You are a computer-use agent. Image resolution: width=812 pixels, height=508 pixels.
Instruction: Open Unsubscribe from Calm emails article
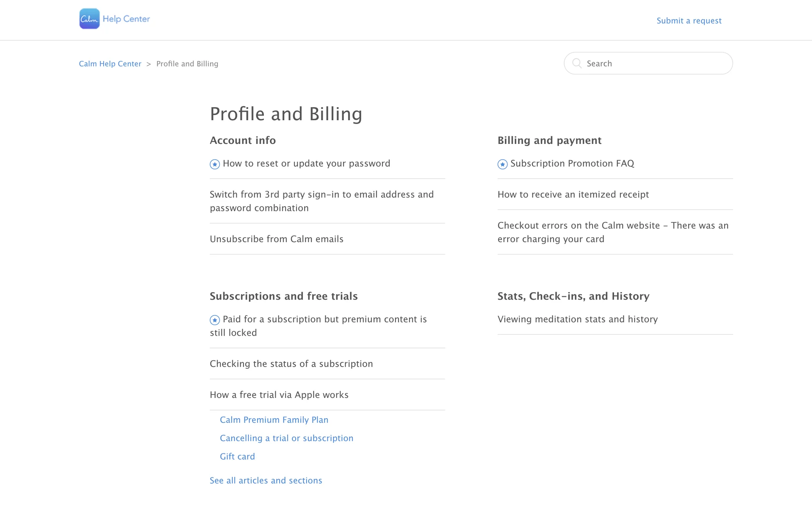[x=277, y=239]
